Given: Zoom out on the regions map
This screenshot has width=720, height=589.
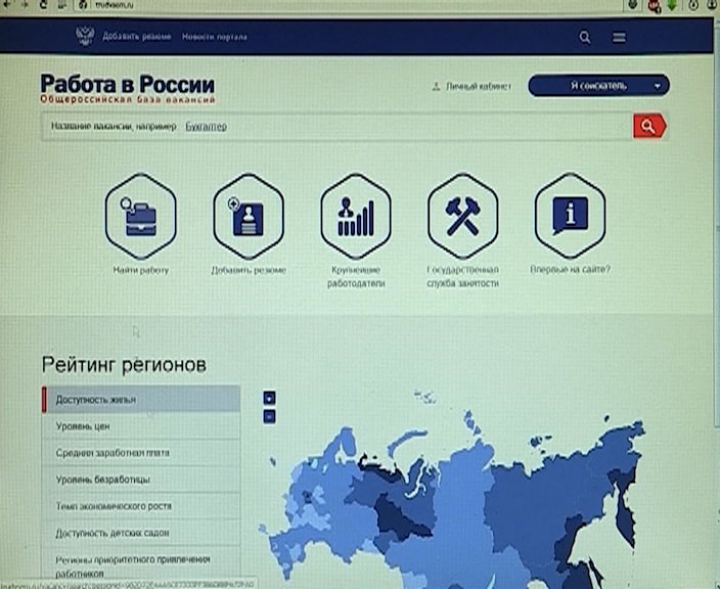Looking at the screenshot, I should [270, 416].
